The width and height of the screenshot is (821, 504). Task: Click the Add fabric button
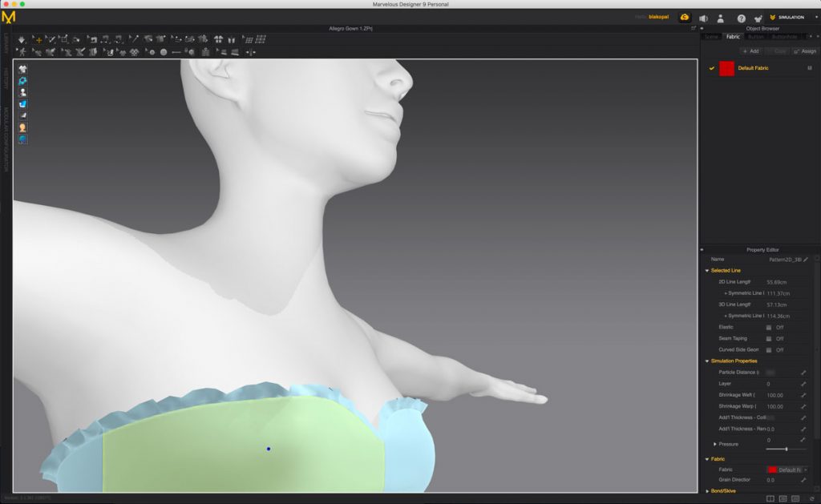click(x=750, y=51)
